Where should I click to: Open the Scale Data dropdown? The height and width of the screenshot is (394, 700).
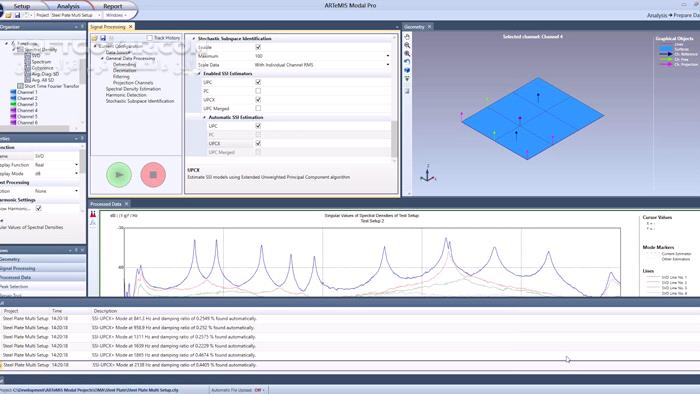pyautogui.click(x=388, y=65)
